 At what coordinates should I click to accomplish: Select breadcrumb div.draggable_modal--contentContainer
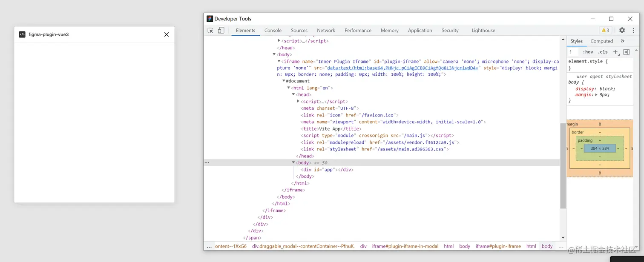click(303, 246)
